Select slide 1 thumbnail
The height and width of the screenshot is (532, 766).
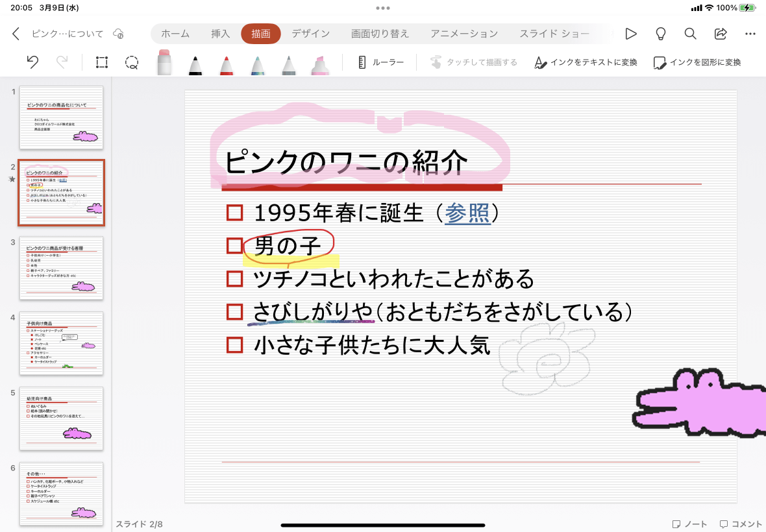pos(62,117)
